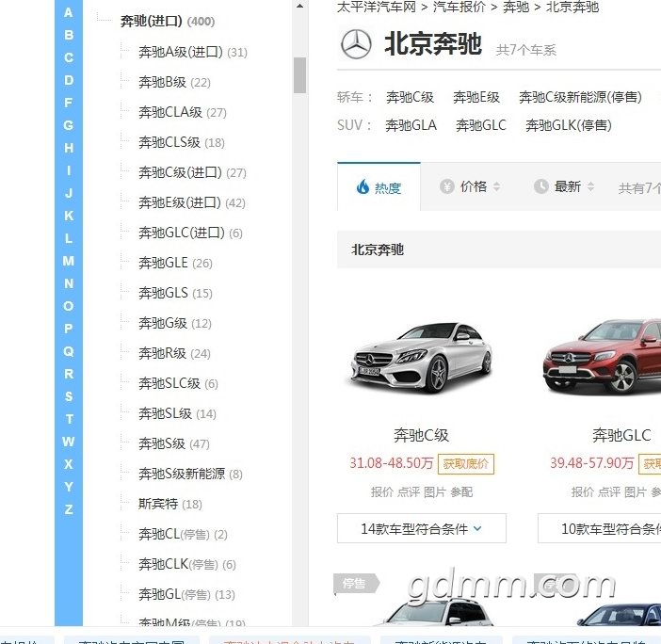Screen dimensions: 661x644
Task: Jump to letter G in index
Action: point(69,125)
